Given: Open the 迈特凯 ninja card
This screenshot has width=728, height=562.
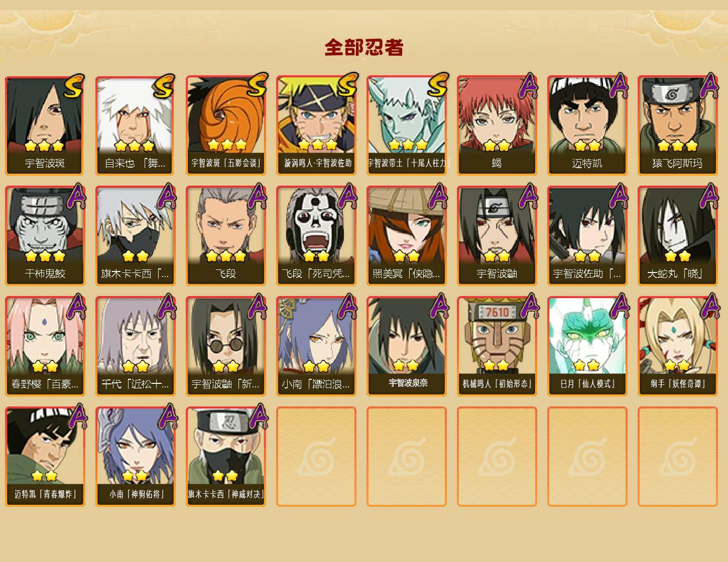Looking at the screenshot, I should [587, 126].
